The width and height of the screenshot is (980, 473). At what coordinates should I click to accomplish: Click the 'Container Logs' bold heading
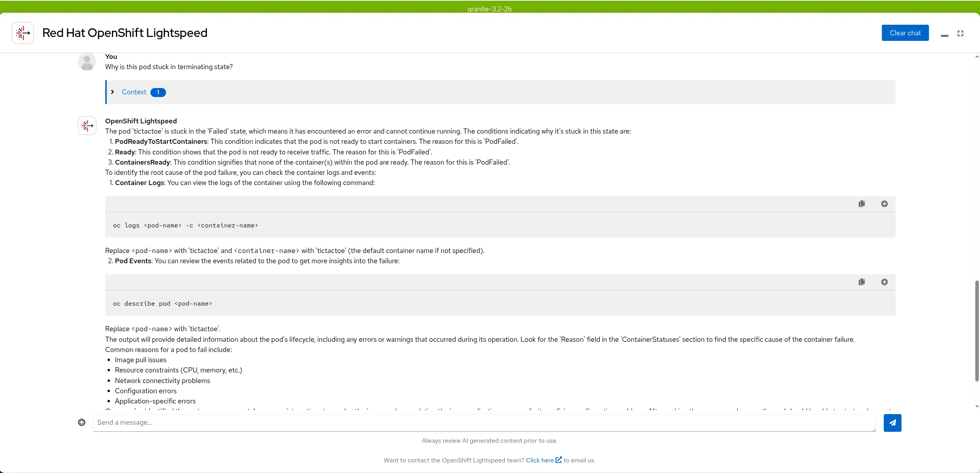pos(139,183)
